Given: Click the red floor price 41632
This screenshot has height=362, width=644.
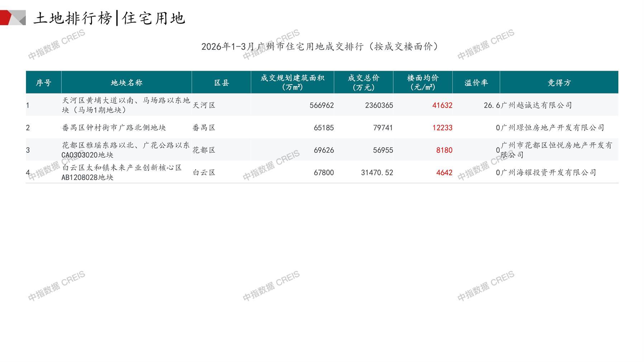Looking at the screenshot, I should pos(442,105).
